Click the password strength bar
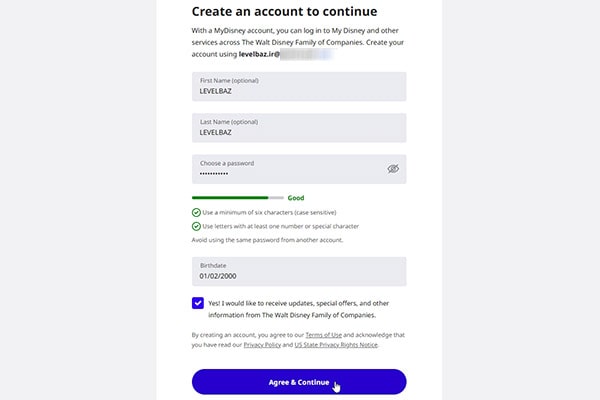The image size is (600, 400). (x=238, y=198)
